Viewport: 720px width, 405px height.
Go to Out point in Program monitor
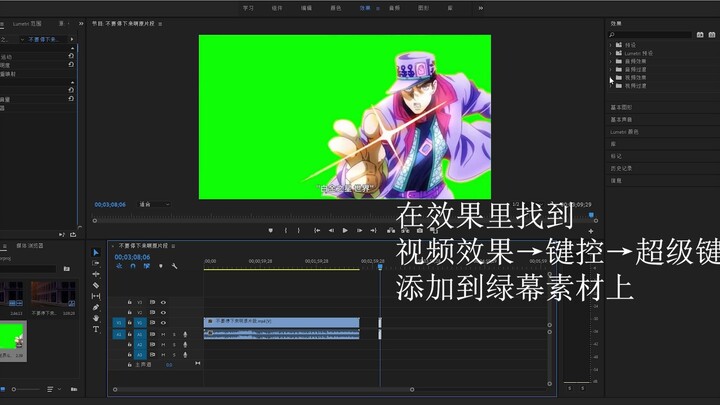373,231
